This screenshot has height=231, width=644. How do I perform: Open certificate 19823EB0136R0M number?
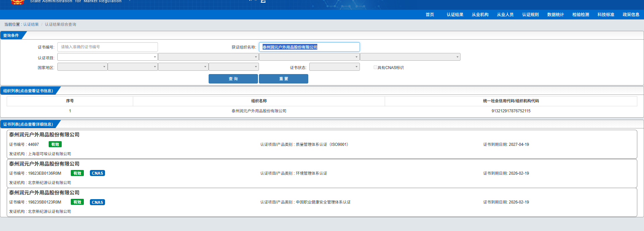pyautogui.click(x=45, y=173)
